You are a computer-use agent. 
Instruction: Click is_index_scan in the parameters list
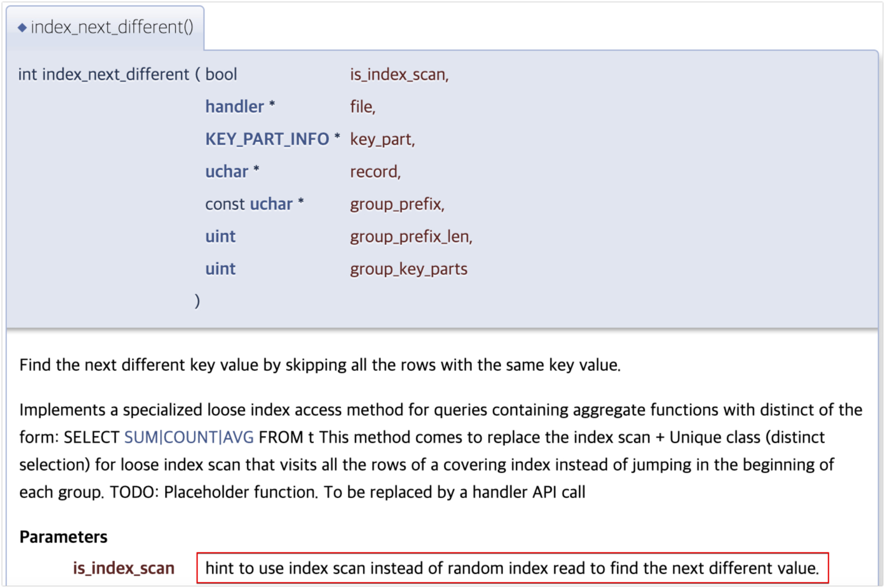tap(124, 568)
